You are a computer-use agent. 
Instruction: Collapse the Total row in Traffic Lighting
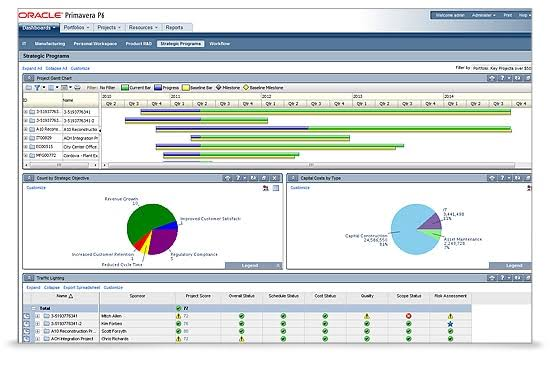(x=34, y=308)
